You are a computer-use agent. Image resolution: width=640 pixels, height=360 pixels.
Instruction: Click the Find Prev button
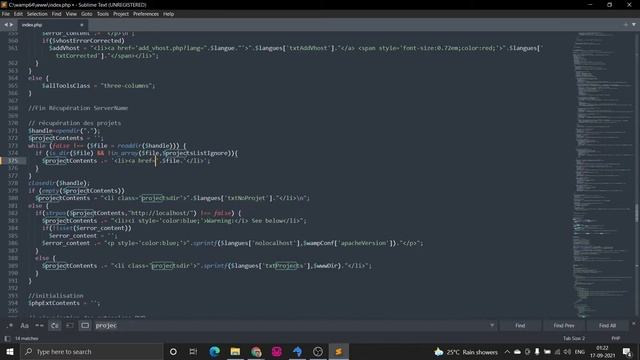[564, 325]
